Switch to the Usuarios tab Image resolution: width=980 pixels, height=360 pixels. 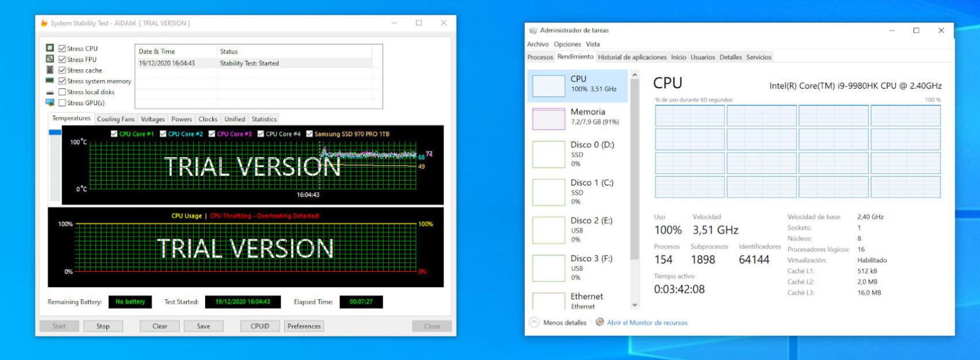pos(703,57)
